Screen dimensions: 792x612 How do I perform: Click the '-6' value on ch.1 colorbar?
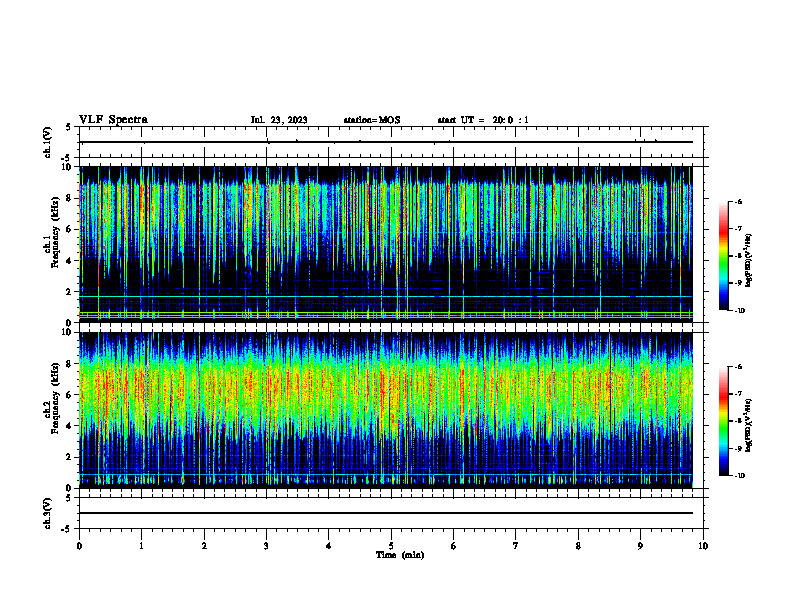[737, 201]
